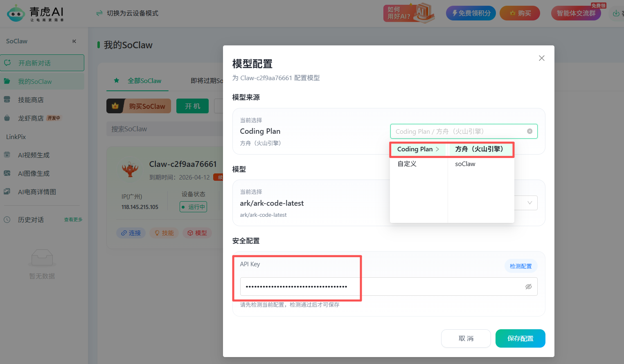The image size is (624, 364).
Task: Click 运行中 status badge
Action: pos(194,207)
